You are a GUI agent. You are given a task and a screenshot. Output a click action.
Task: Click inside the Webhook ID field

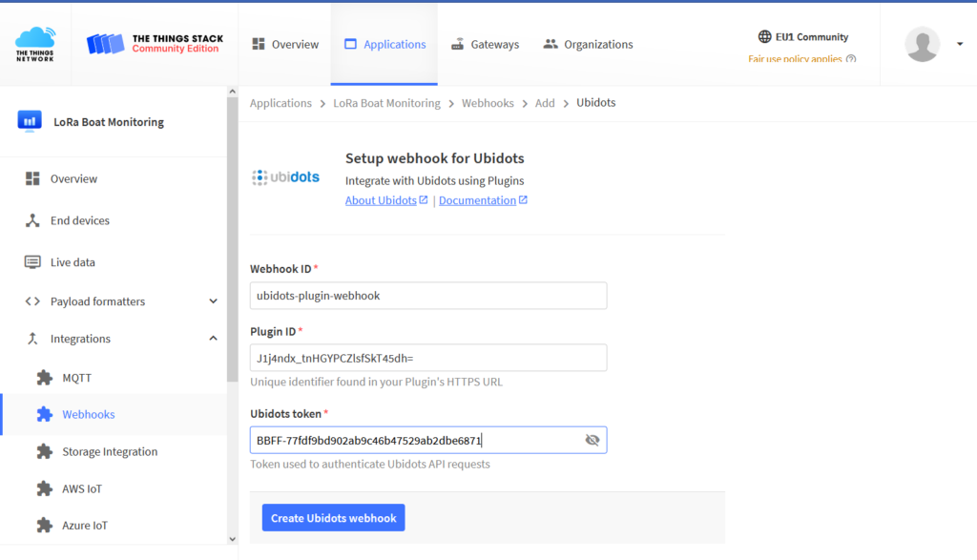(427, 296)
